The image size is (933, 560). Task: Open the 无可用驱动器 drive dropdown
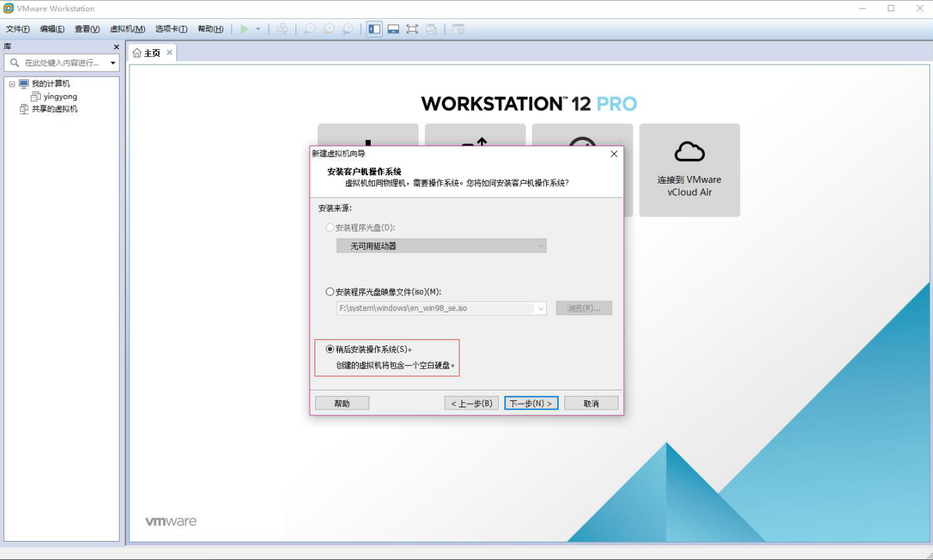click(x=441, y=246)
